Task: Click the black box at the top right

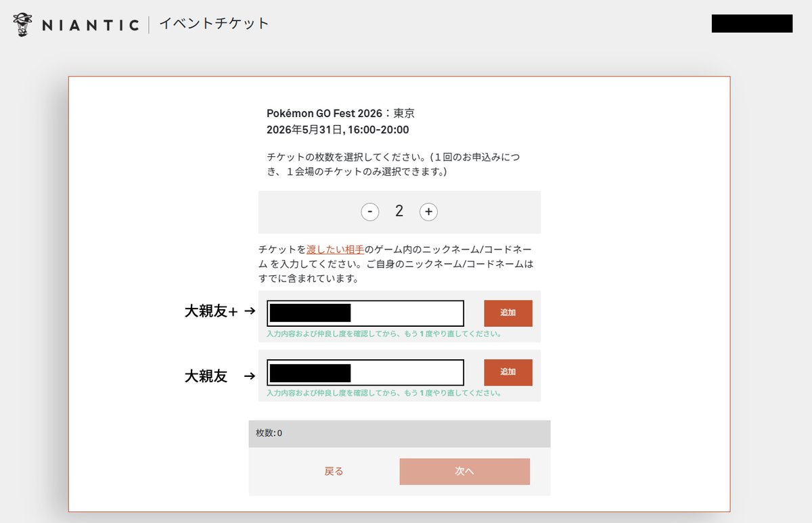Action: pyautogui.click(x=752, y=24)
